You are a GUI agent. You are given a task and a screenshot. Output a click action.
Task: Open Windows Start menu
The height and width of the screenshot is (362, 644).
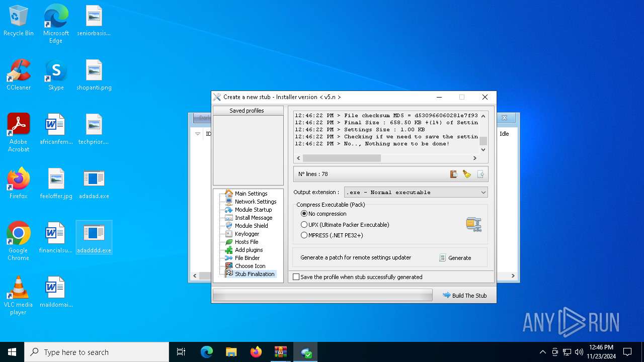point(12,352)
